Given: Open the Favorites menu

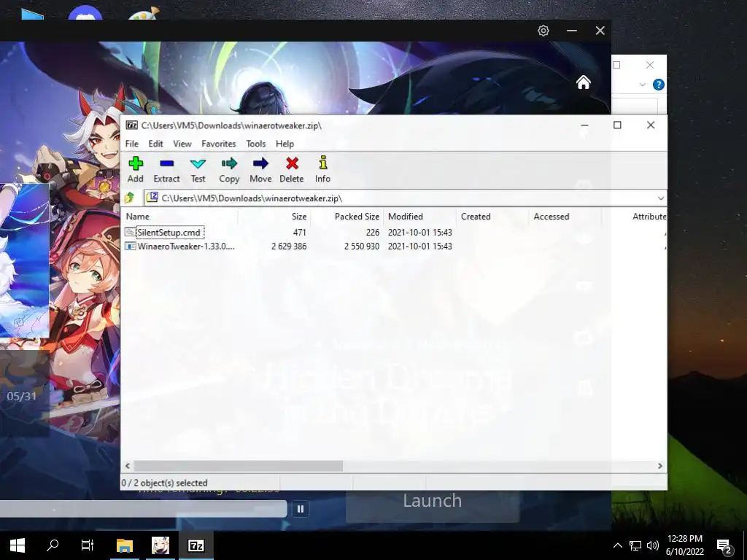Looking at the screenshot, I should (219, 144).
